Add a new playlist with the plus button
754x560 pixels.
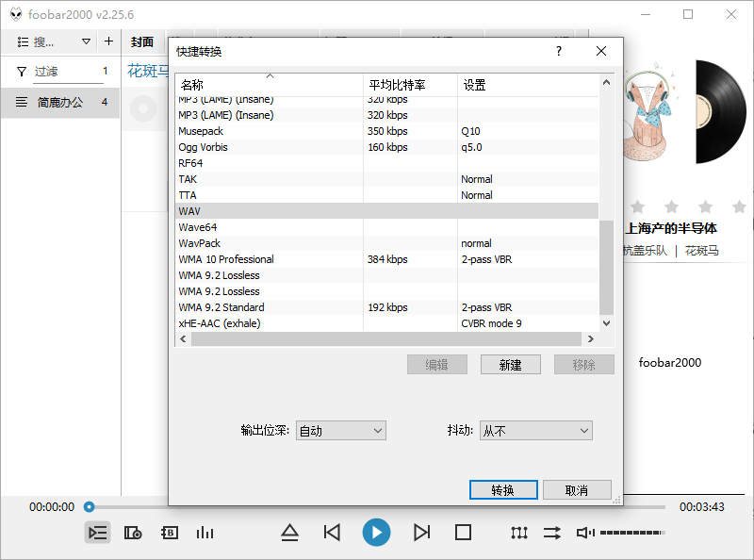(108, 41)
